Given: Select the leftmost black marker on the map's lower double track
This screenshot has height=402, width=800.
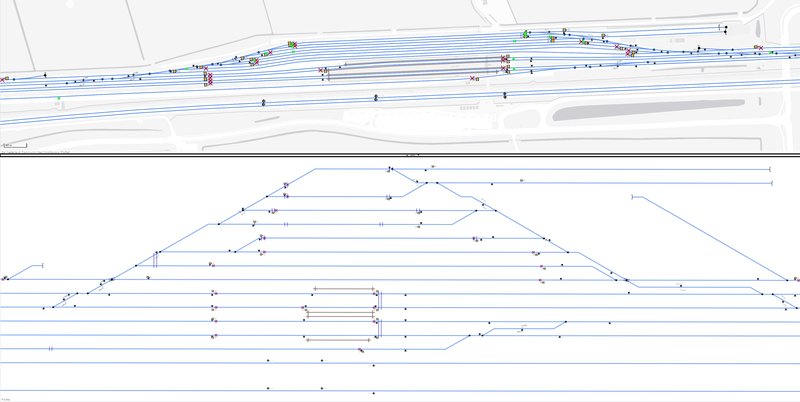Looking at the screenshot, I should [x=264, y=103].
